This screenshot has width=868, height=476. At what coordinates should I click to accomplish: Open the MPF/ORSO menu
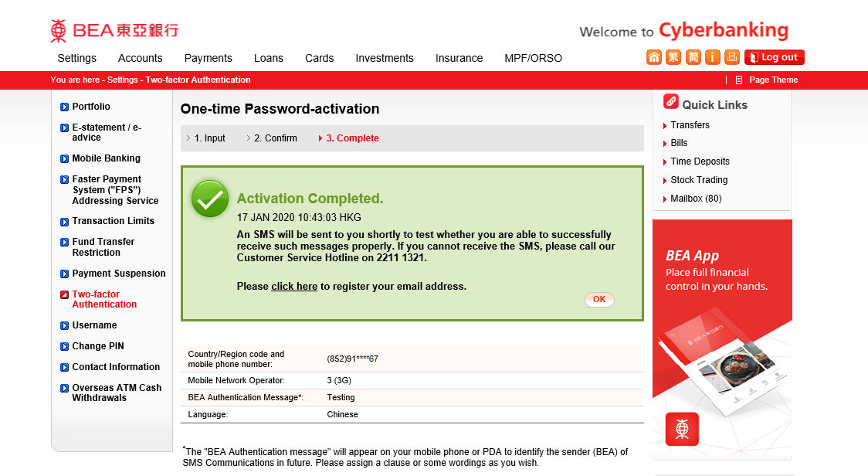coord(533,58)
